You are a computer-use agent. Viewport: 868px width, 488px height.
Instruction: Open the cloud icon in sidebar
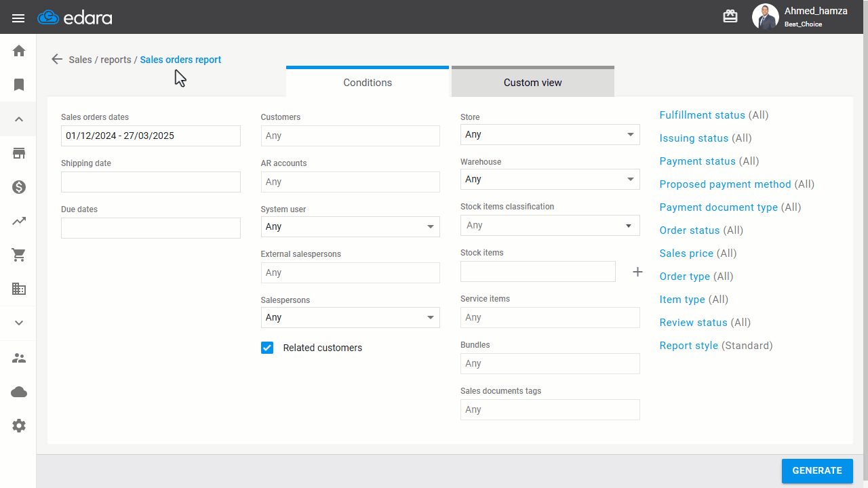[19, 392]
